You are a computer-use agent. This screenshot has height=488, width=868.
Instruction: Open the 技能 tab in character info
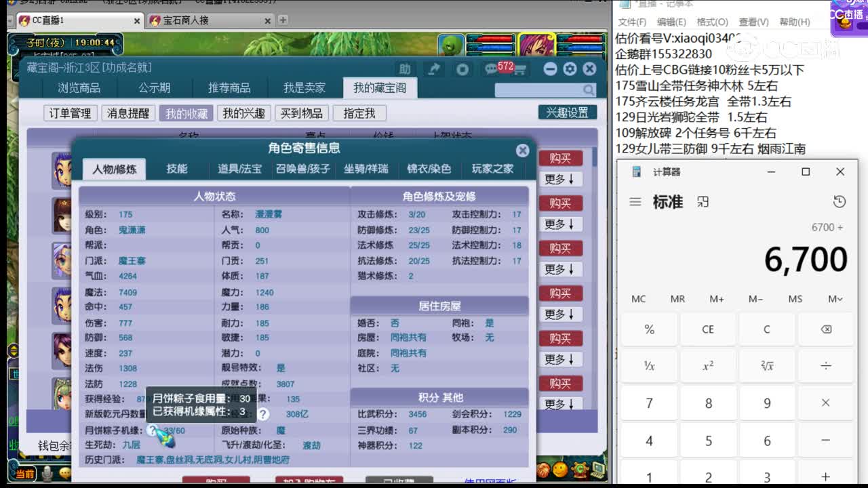click(177, 169)
